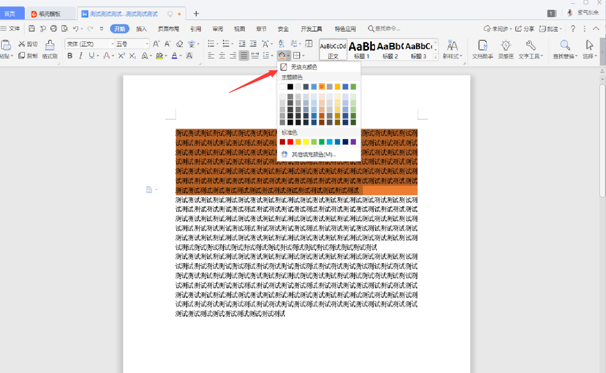This screenshot has width=606, height=373.
Task: Pick the black theme color swatch
Action: 290,87
